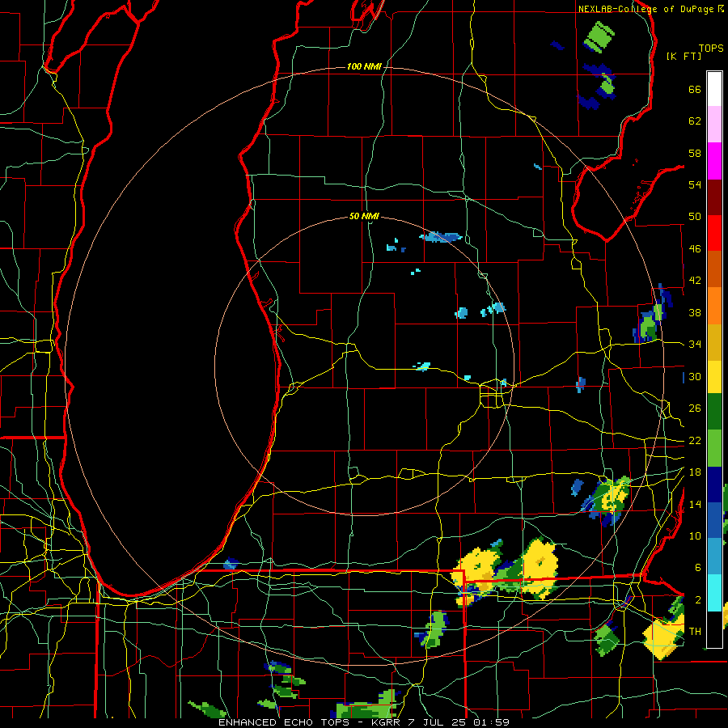Click the [K FT] units label
The image size is (728, 728).
pyautogui.click(x=684, y=57)
